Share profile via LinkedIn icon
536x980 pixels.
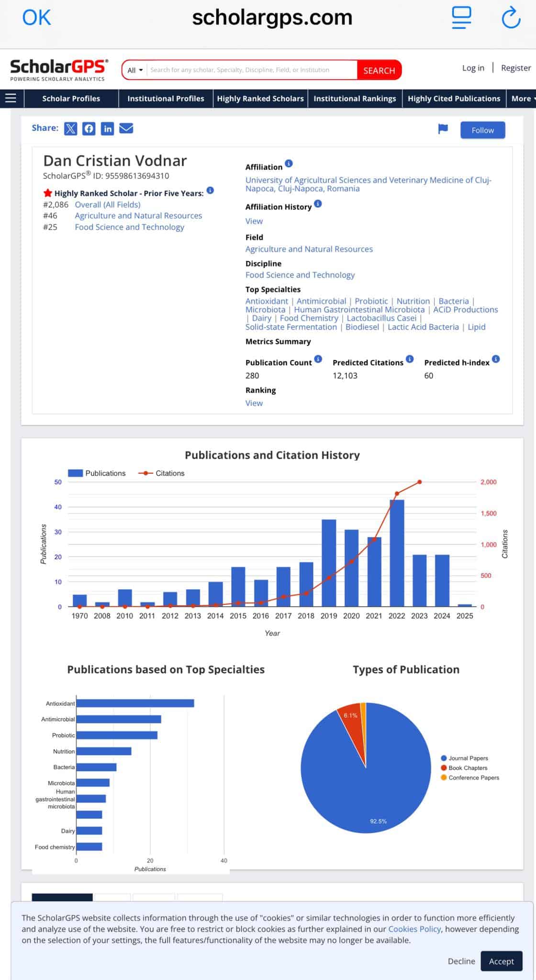[x=108, y=129]
